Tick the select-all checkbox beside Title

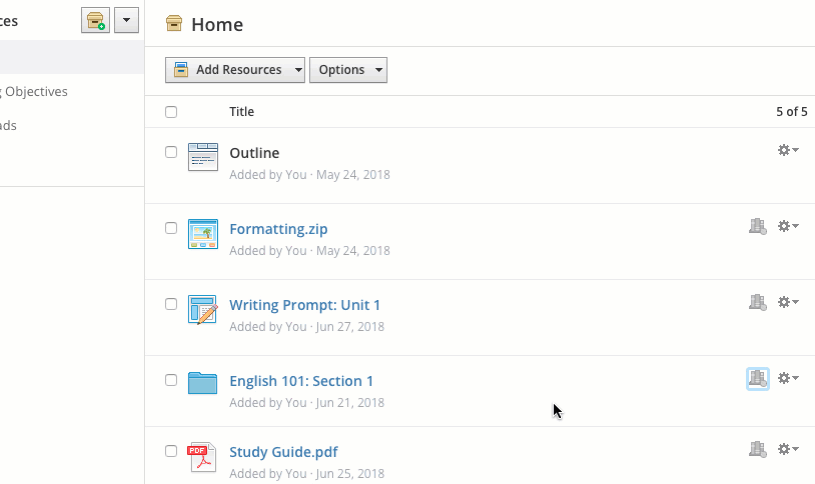pyautogui.click(x=171, y=112)
